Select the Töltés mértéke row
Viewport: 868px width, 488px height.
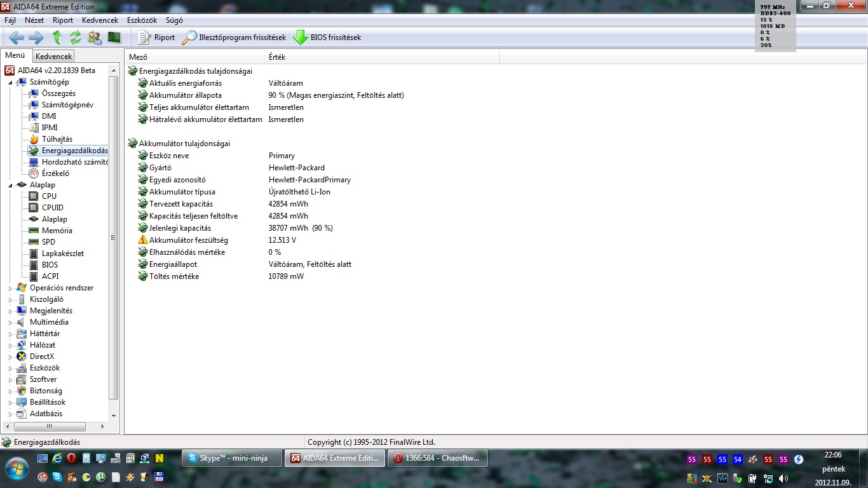coord(221,276)
